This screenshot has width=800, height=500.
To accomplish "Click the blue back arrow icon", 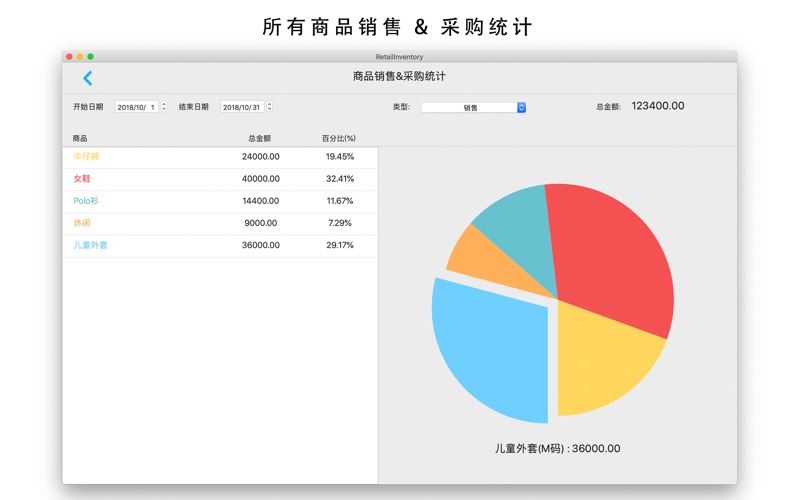I will point(87,78).
